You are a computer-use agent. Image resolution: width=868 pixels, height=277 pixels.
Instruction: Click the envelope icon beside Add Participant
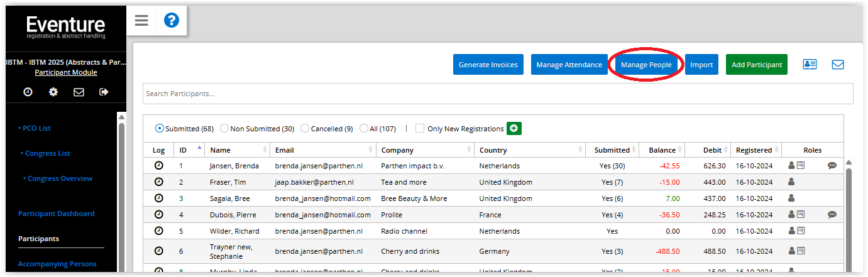(x=837, y=65)
